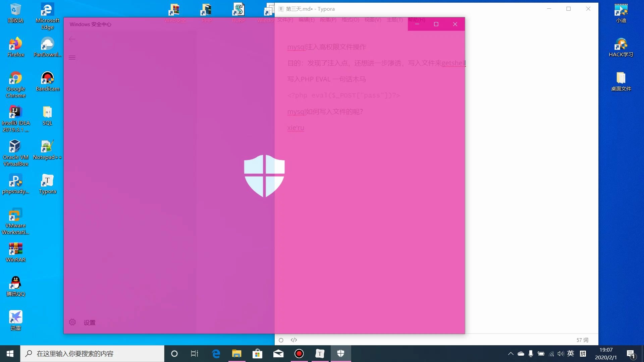Image resolution: width=644 pixels, height=362 pixels.
Task: Open phpStudy application
Action: [x=16, y=183]
